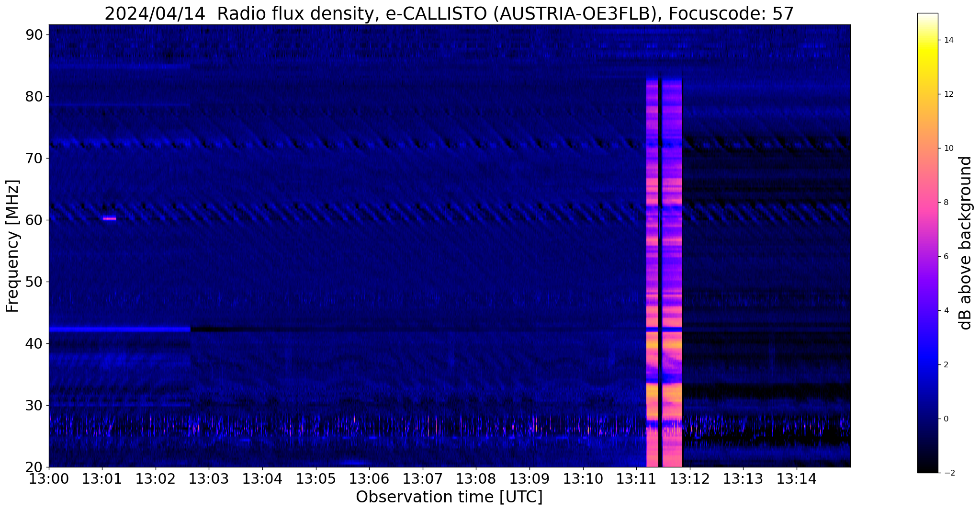Click the 13:01 time tick label
980x511 pixels.
[x=102, y=478]
